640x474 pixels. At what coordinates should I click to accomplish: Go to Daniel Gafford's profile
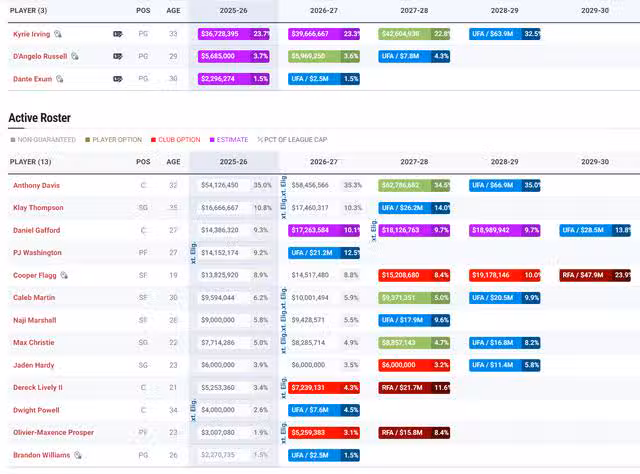(36, 230)
